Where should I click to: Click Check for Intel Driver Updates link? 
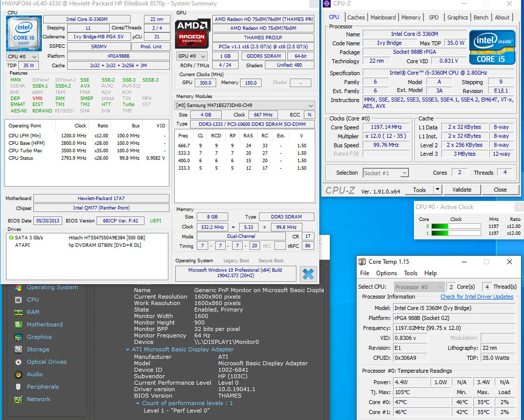tap(477, 297)
